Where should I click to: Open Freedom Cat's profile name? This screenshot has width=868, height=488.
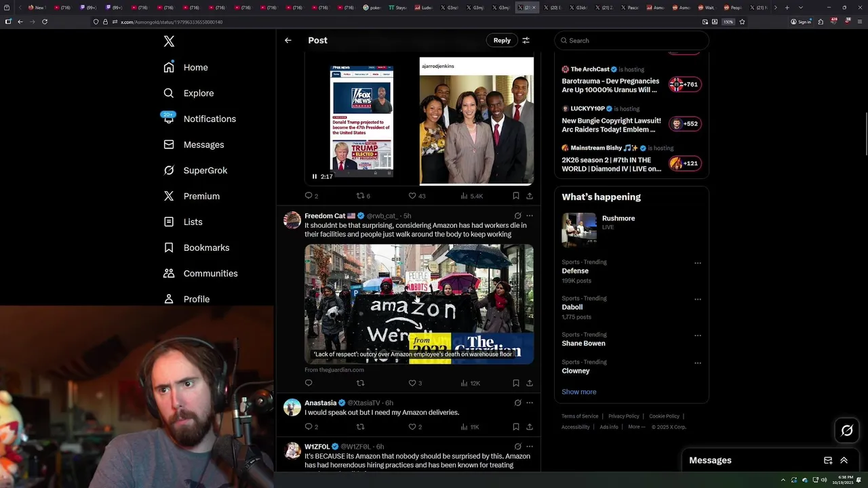tap(325, 216)
